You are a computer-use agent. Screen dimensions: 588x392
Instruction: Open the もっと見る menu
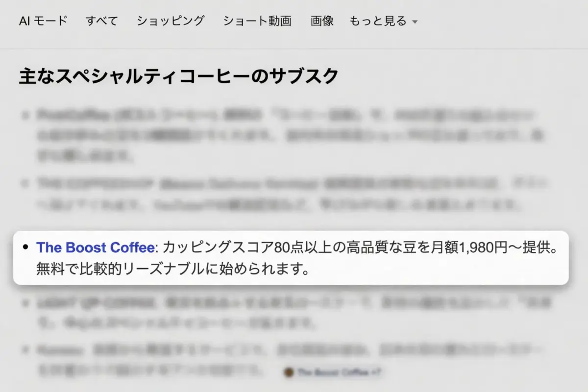(378, 22)
